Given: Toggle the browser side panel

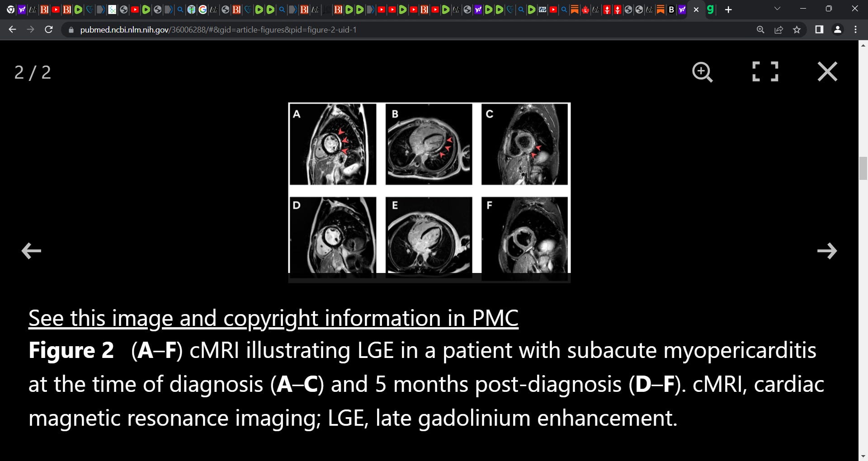Looking at the screenshot, I should pyautogui.click(x=819, y=30).
